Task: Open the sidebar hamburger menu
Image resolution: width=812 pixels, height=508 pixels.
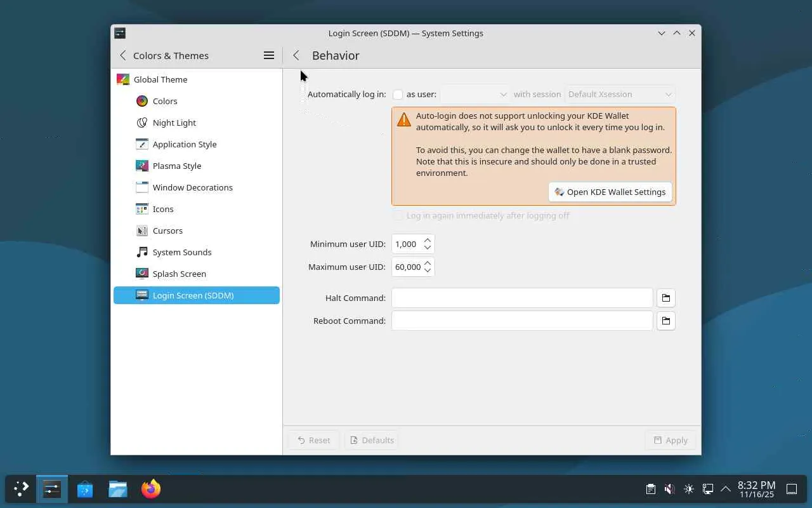Action: [x=269, y=55]
